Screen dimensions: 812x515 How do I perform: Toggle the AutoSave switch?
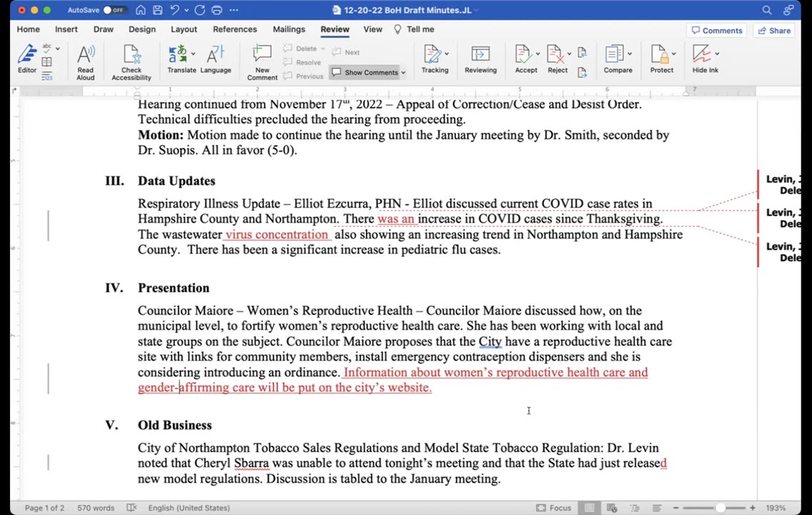click(x=114, y=10)
